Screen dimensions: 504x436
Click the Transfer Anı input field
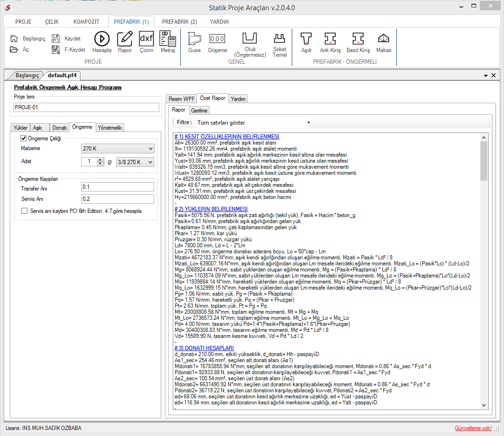[x=118, y=187]
